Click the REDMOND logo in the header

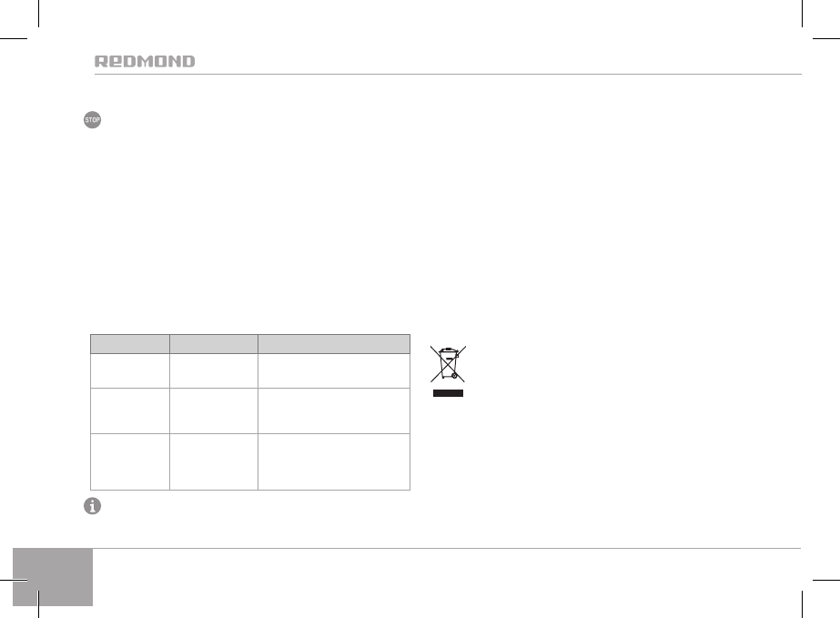coord(145,62)
